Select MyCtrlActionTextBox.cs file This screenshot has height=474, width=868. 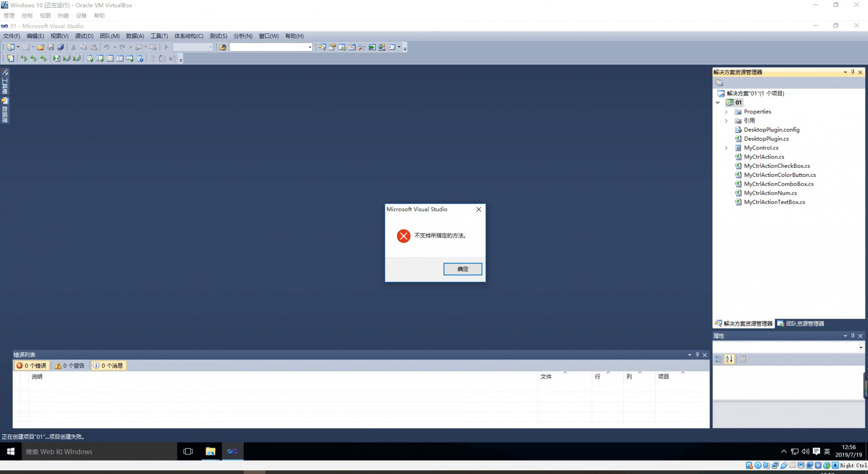click(774, 202)
